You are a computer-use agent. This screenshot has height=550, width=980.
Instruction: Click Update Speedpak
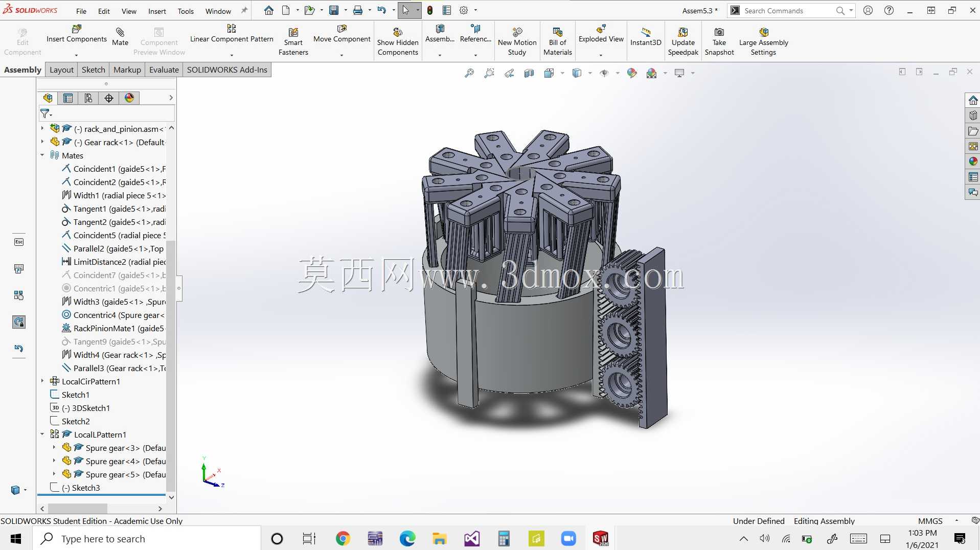coord(683,42)
